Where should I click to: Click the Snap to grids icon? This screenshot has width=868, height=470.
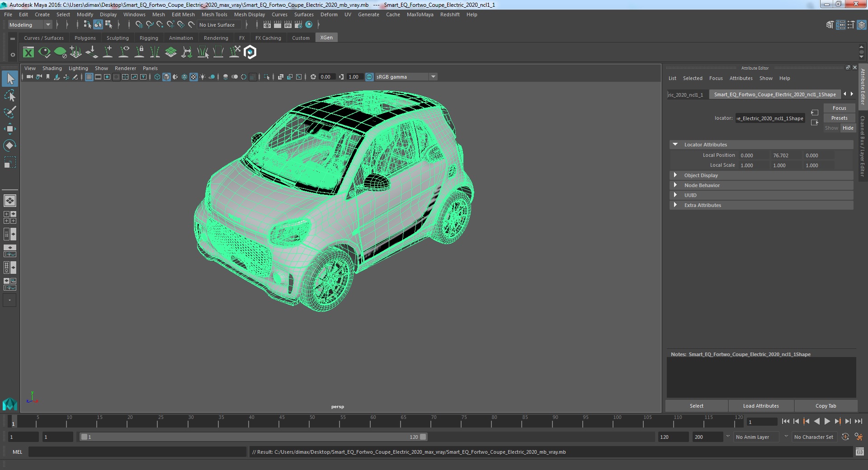click(x=139, y=25)
